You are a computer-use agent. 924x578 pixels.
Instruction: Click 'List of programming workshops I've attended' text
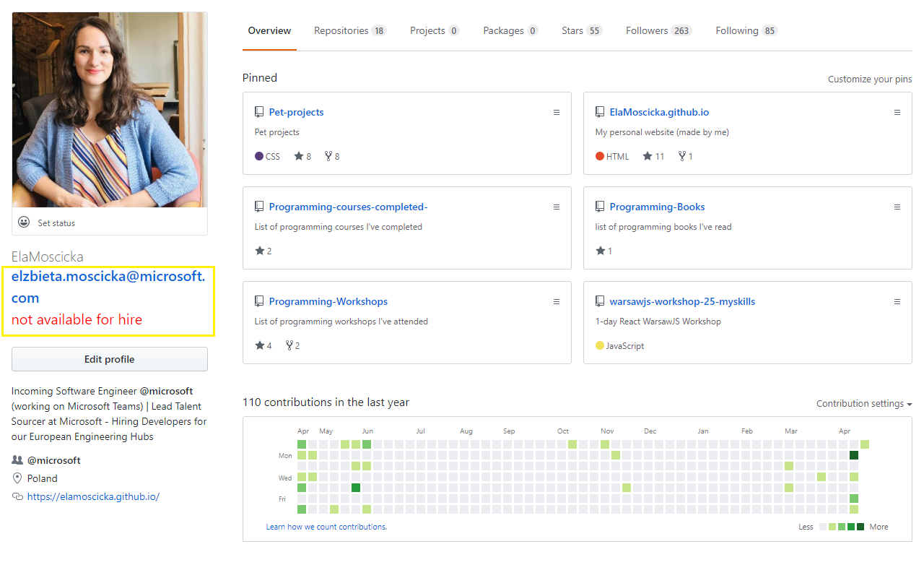pos(341,322)
